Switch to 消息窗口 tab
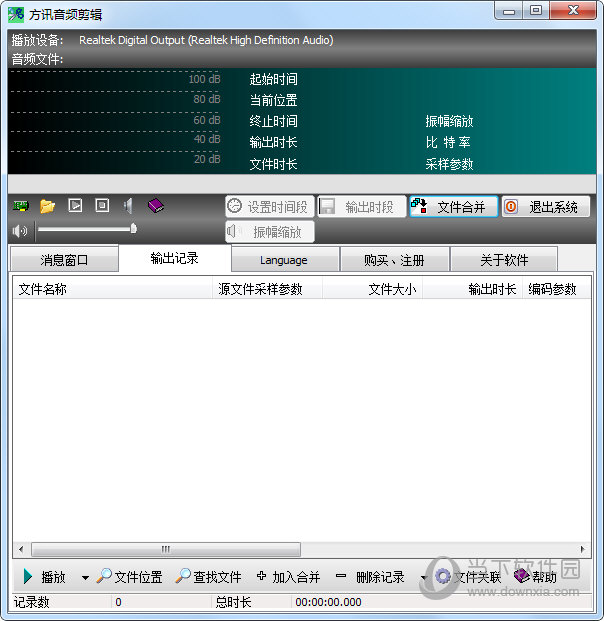This screenshot has width=604, height=621. click(x=64, y=260)
